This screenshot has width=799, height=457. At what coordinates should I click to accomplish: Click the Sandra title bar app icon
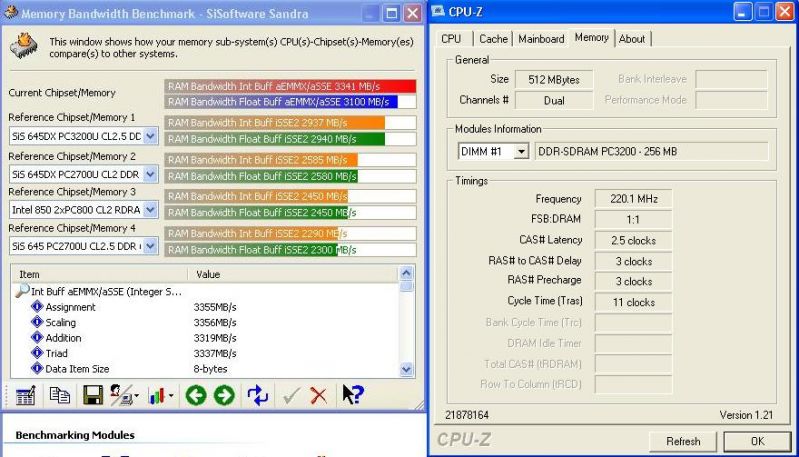[11, 12]
